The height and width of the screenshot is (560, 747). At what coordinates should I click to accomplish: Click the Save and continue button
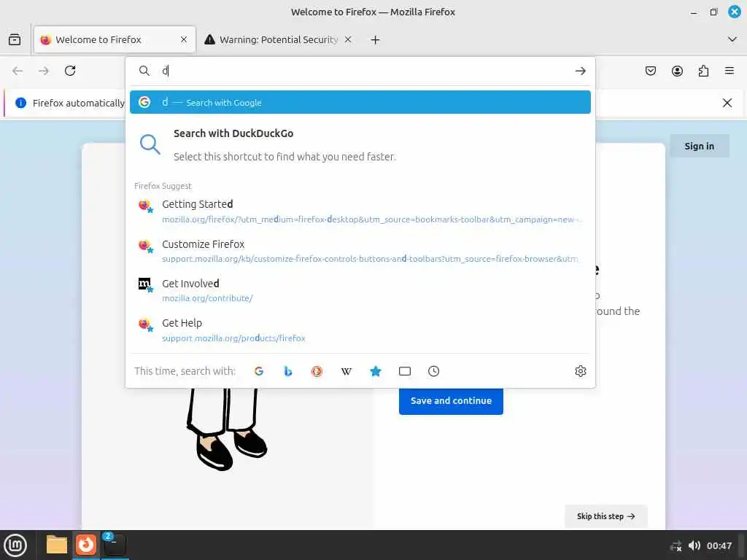click(x=451, y=401)
